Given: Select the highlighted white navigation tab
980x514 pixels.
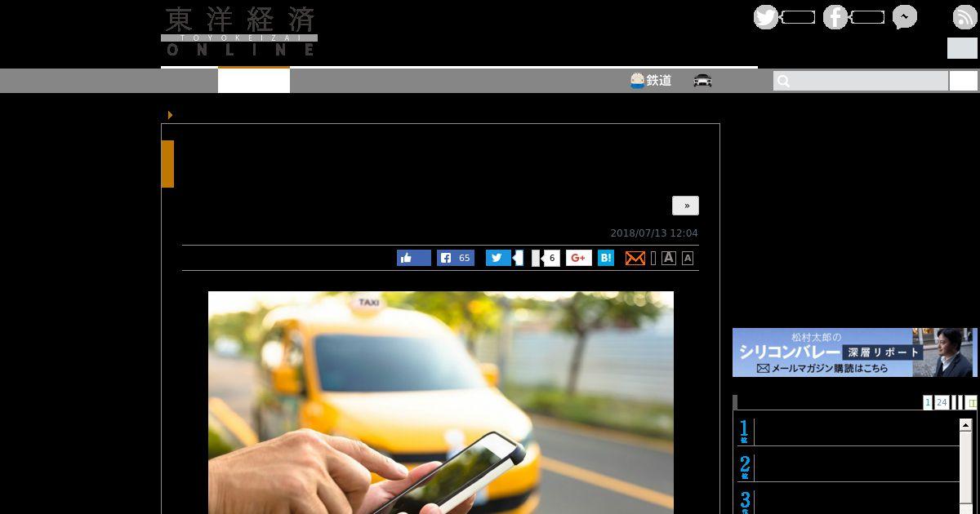Looking at the screenshot, I should tap(254, 80).
